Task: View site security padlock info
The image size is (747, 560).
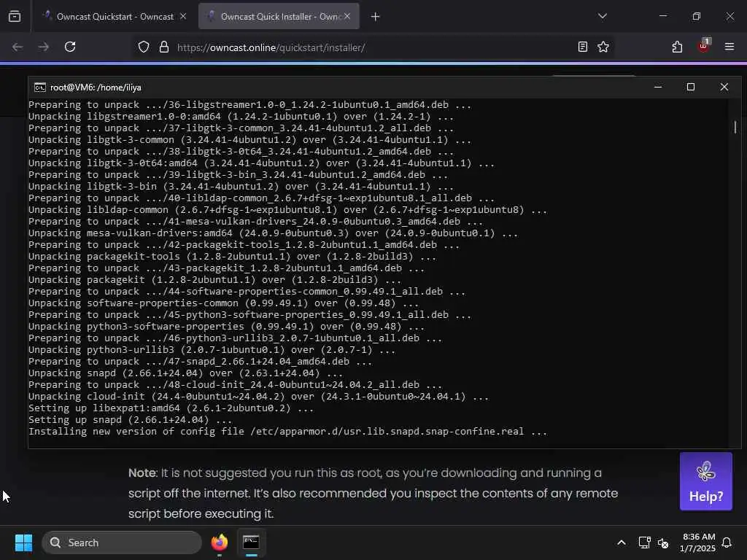Action: [164, 47]
